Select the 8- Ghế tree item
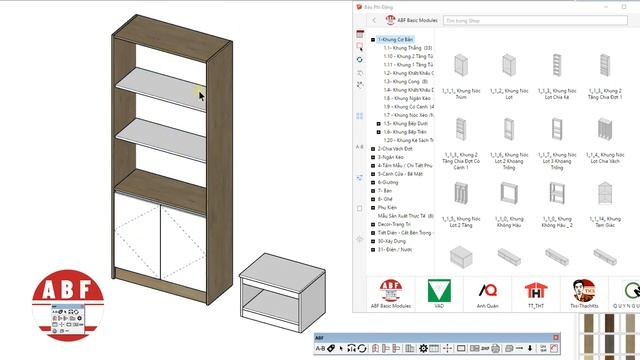The height and width of the screenshot is (360, 640). pyautogui.click(x=385, y=199)
